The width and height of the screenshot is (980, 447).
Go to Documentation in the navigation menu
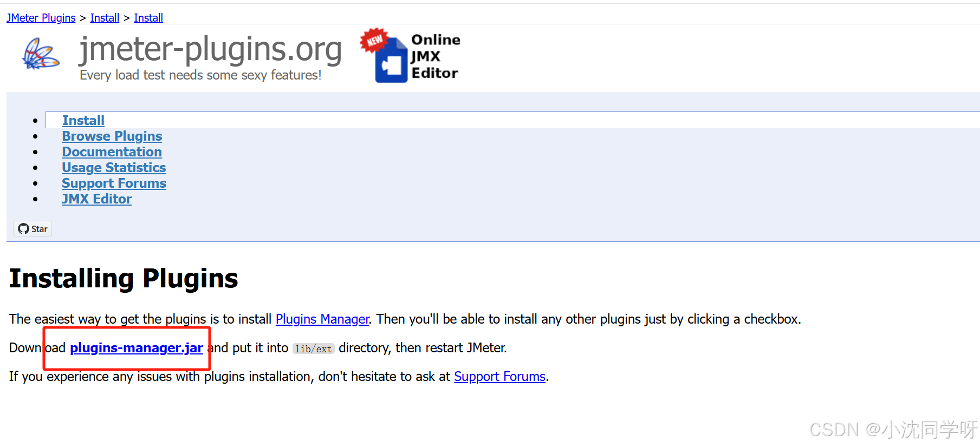point(112,152)
